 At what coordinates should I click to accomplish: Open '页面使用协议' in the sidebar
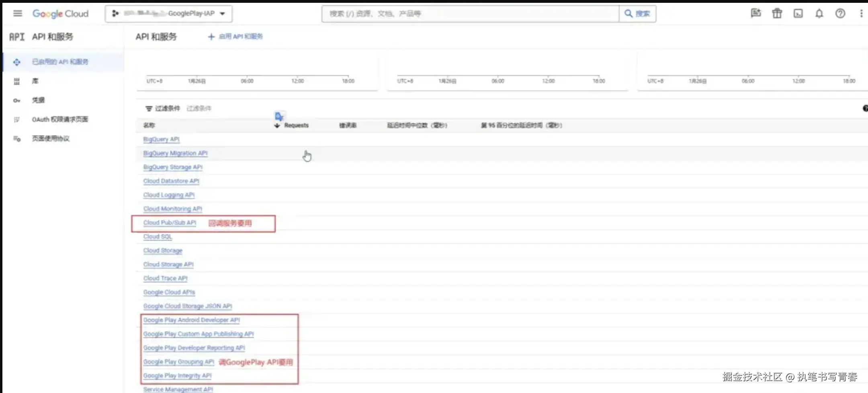(51, 139)
